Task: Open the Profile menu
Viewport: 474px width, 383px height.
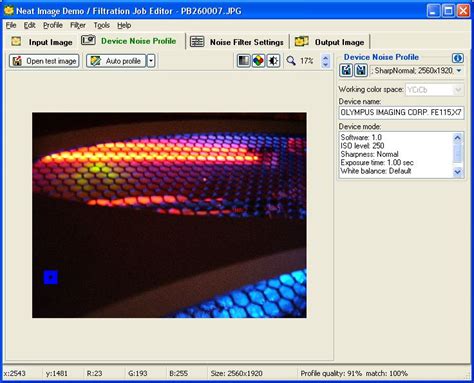Action: (x=53, y=25)
